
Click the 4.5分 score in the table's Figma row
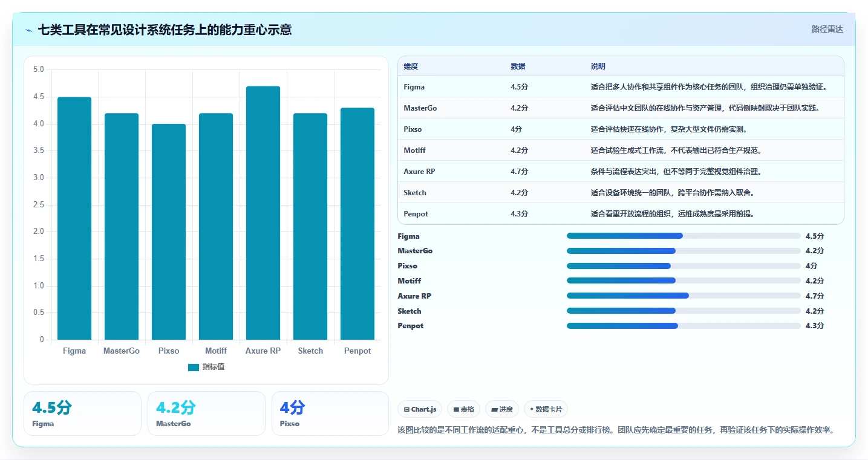(x=519, y=87)
